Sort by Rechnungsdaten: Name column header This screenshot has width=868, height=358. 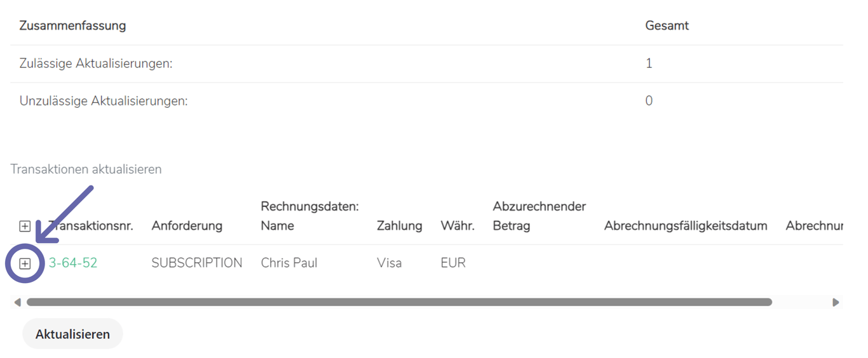(309, 216)
